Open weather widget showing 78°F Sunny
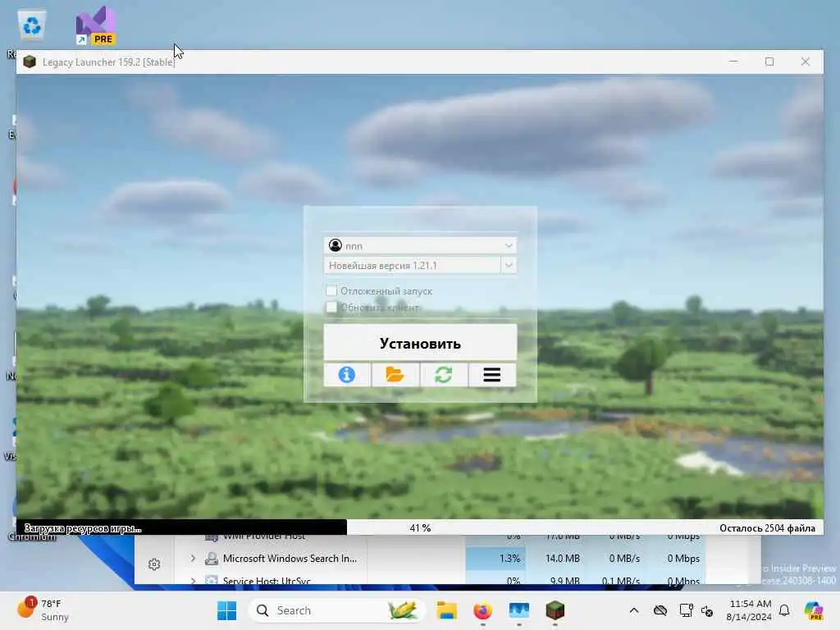 (x=43, y=609)
